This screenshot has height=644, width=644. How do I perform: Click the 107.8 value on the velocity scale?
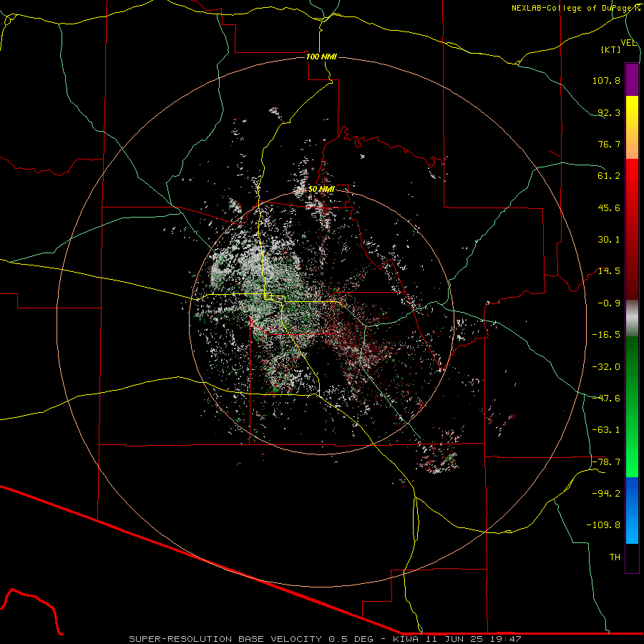[606, 80]
